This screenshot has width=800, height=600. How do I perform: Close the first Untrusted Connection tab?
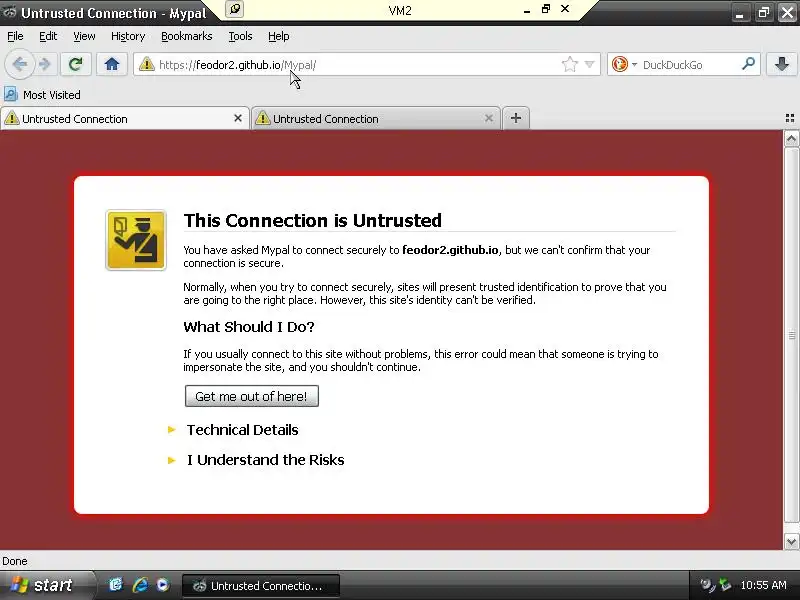pos(237,118)
